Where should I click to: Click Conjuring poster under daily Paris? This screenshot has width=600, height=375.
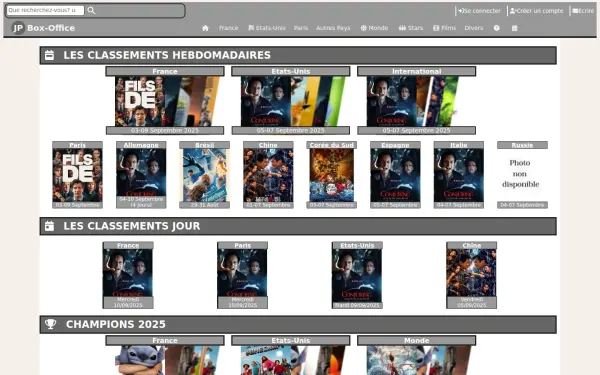tap(243, 273)
